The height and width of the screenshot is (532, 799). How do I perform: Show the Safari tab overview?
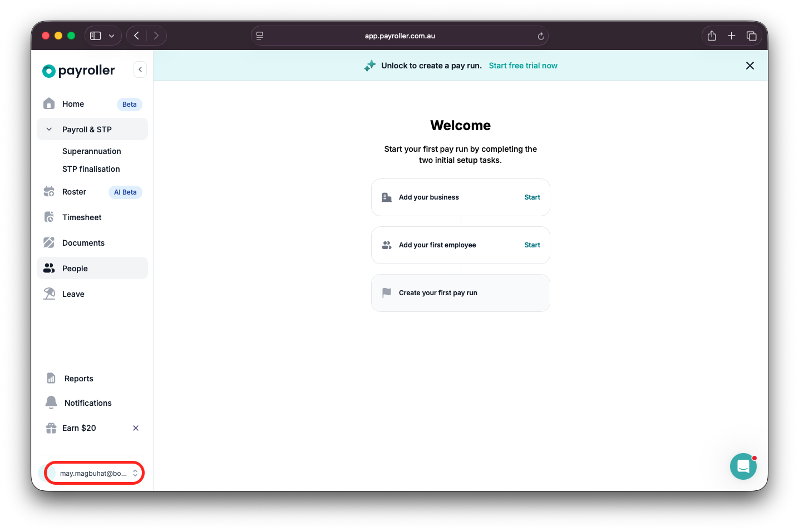(x=752, y=36)
